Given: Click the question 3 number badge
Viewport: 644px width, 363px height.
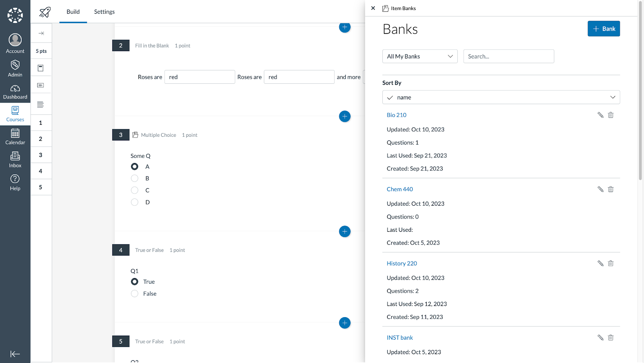Looking at the screenshot, I should point(121,135).
